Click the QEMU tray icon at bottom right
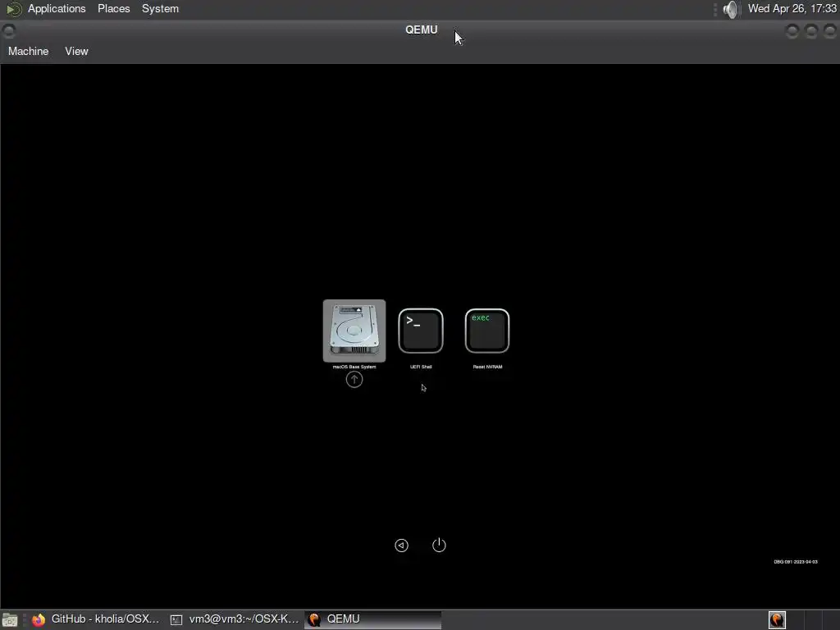This screenshot has height=630, width=840. pos(777,620)
